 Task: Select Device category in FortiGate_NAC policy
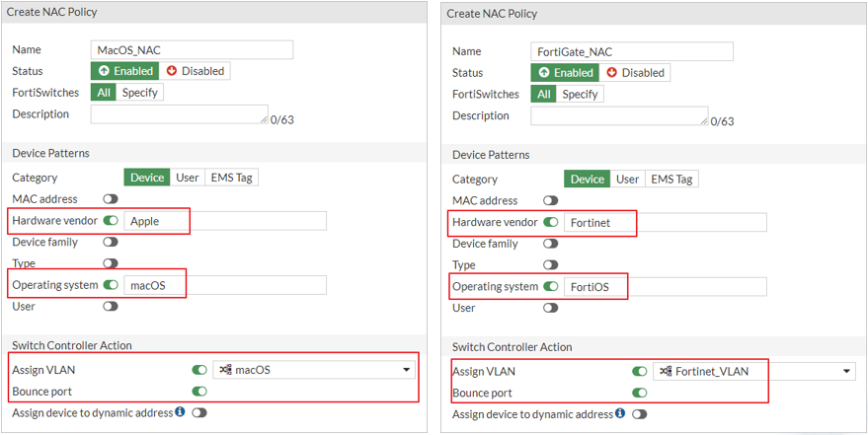coord(588,180)
